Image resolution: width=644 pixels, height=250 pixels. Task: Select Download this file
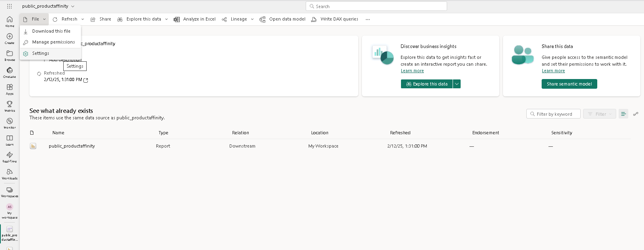coord(50,31)
